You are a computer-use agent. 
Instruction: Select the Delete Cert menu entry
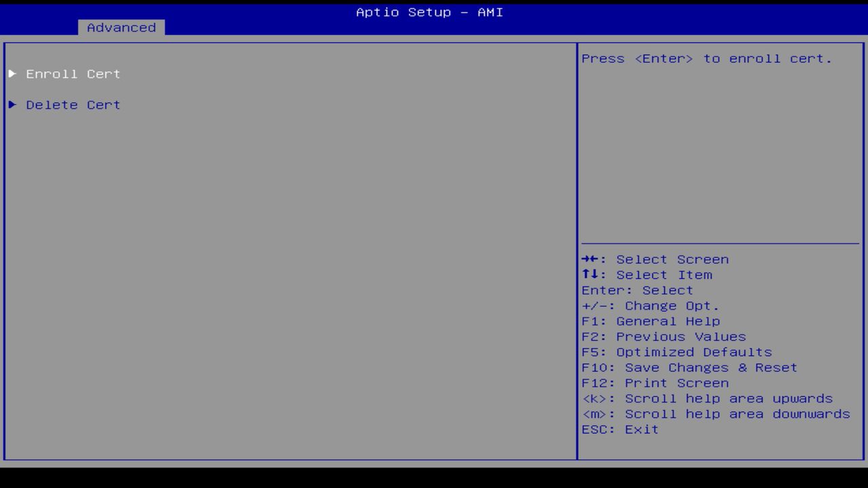point(73,104)
